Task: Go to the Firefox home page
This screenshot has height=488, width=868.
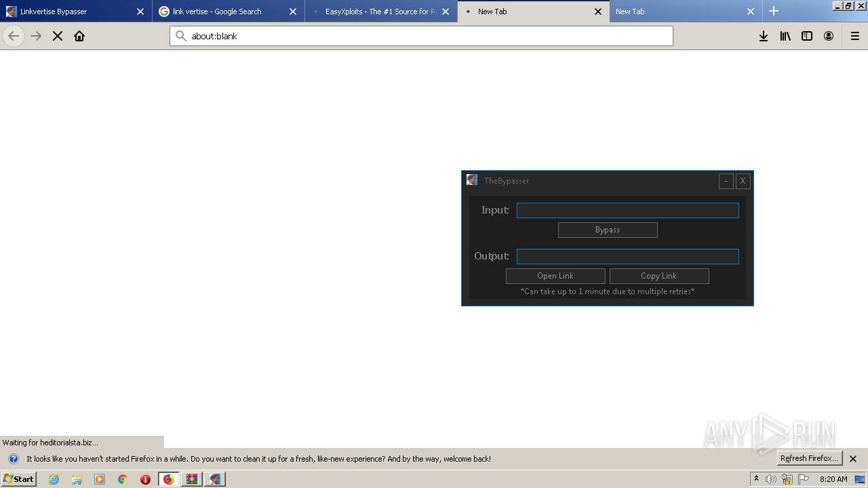Action: click(79, 36)
